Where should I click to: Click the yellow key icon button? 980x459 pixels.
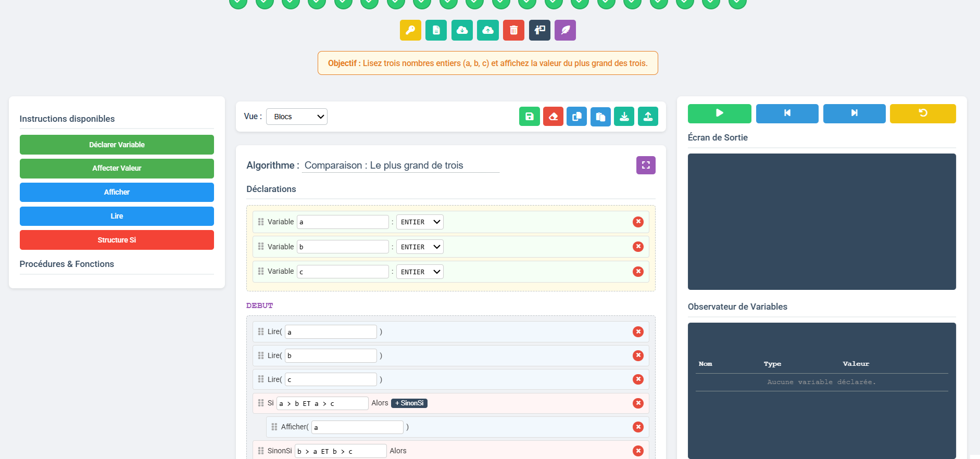click(410, 30)
